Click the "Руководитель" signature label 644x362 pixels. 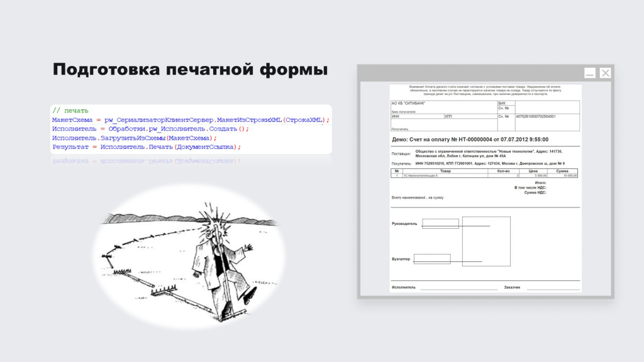pyautogui.click(x=404, y=224)
